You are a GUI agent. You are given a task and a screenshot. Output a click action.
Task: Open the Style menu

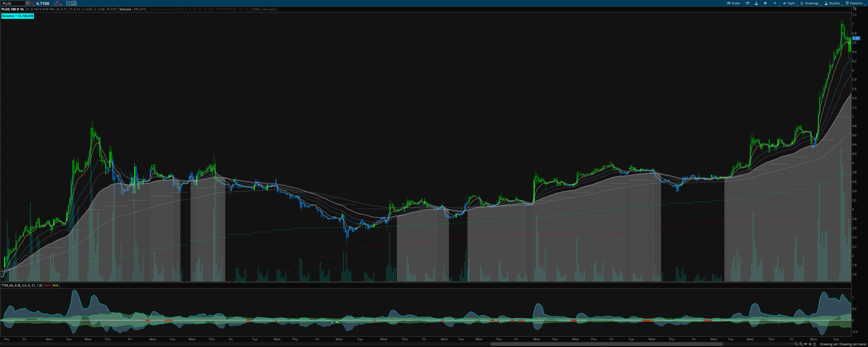tap(789, 3)
